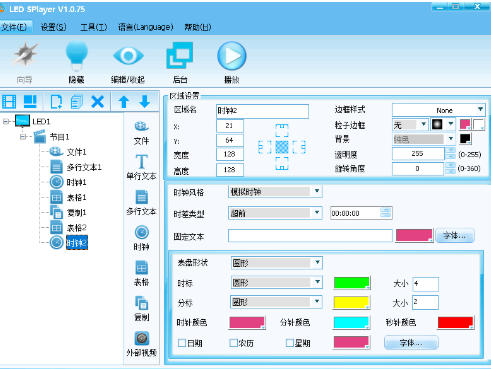Align region to bottom with the bottom icon
491x369 pixels.
[x=282, y=164]
